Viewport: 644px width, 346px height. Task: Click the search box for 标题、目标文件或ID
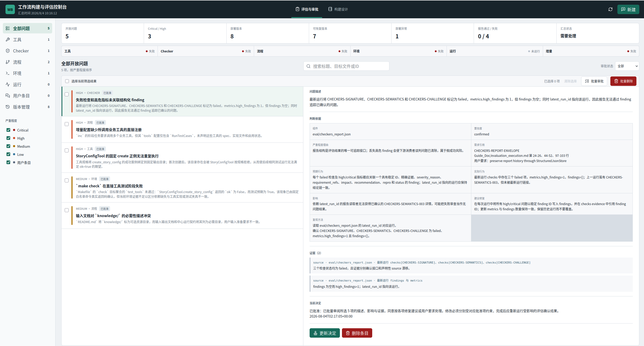click(346, 66)
